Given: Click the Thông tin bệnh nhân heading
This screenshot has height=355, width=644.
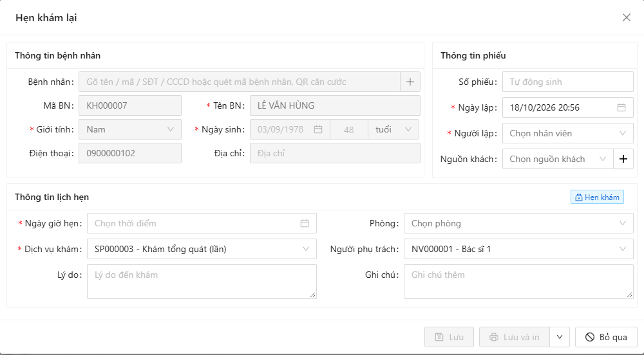Looking at the screenshot, I should click(x=57, y=55).
